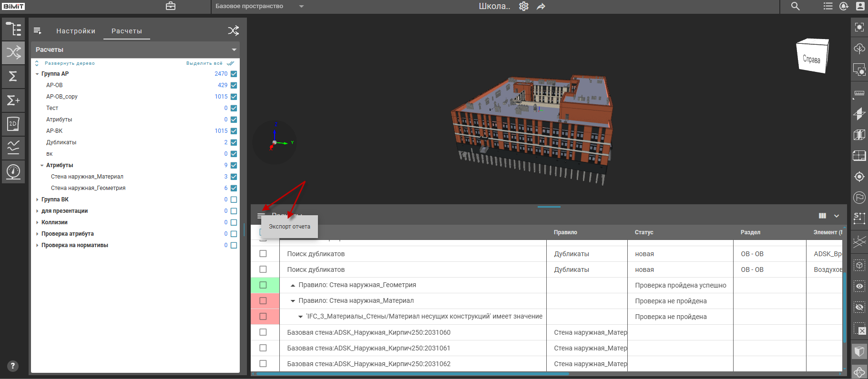Screen dimensions: 868x379
Task: Open the briefcase icon in top bar
Action: pyautogui.click(x=171, y=6)
